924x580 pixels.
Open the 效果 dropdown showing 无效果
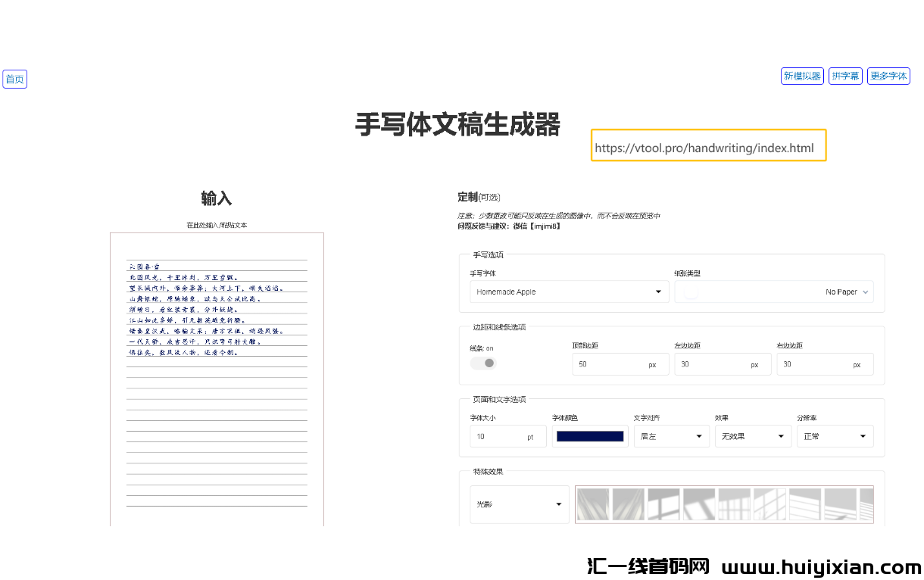tap(753, 436)
